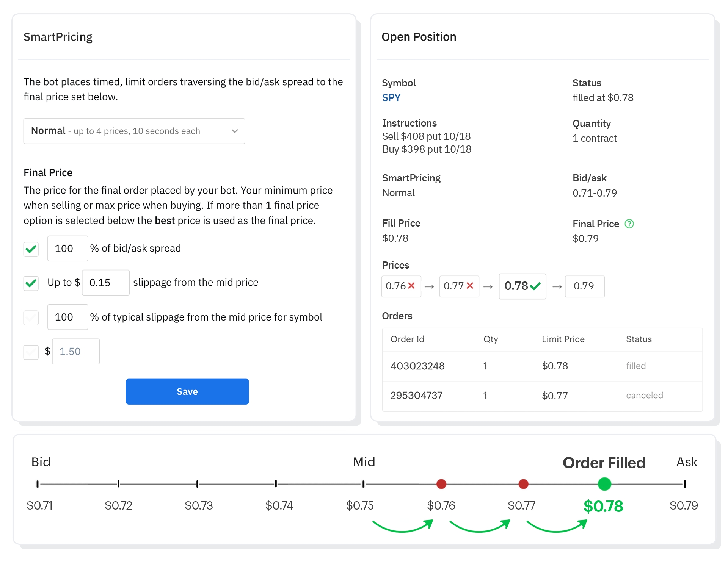Viewport: 728px width, 563px height.
Task: Click the 0.79 final price box
Action: (x=584, y=286)
